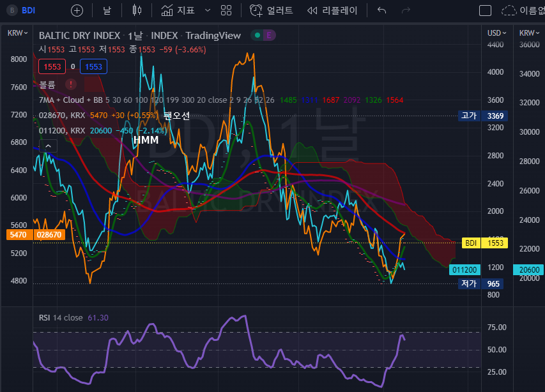Image resolution: width=545 pixels, height=392 pixels.
Task: Select the layout square icon
Action: 485,10
